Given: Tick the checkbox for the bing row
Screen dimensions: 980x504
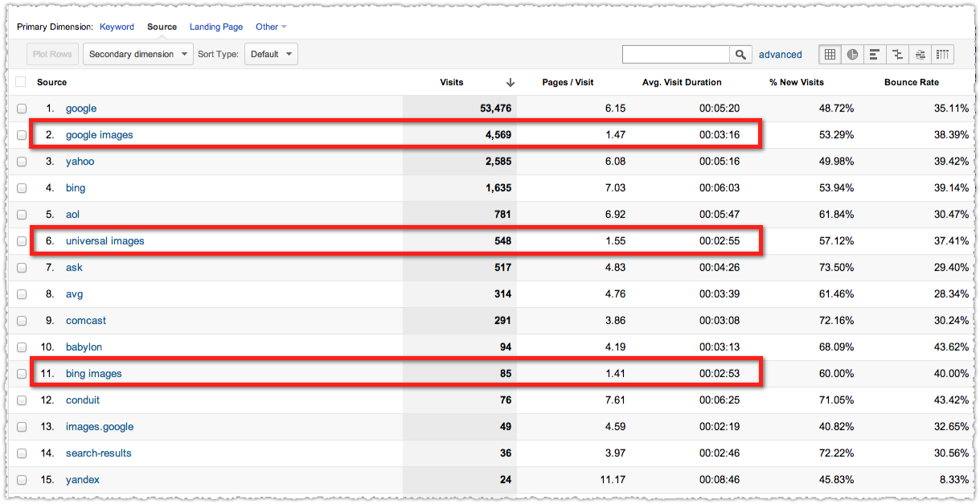Looking at the screenshot, I should click(x=22, y=188).
